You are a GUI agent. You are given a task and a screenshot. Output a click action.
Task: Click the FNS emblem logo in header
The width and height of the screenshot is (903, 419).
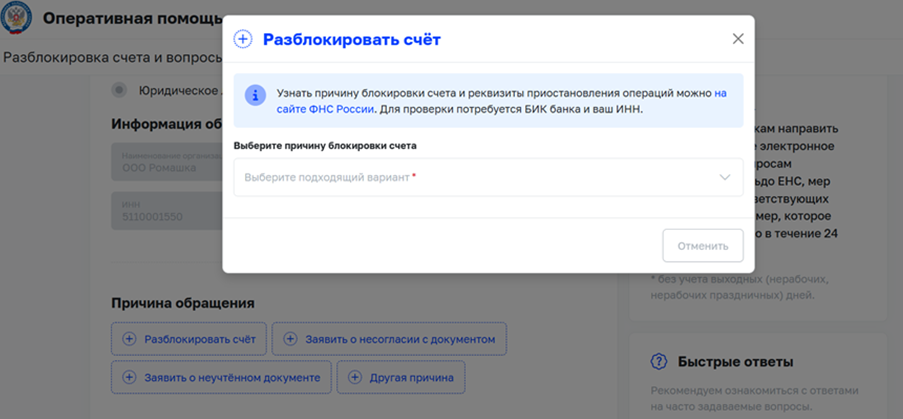point(18,19)
